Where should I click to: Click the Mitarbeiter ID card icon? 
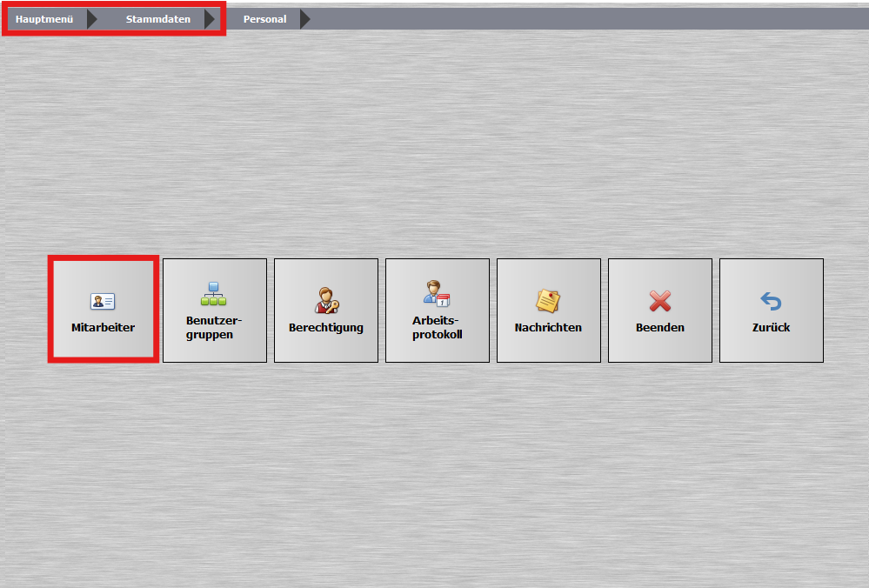103,302
